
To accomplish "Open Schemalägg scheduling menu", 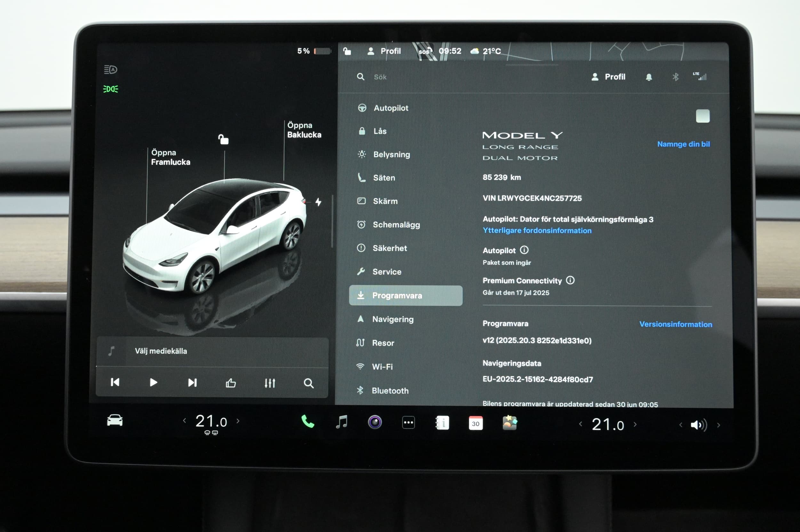I will (x=388, y=225).
